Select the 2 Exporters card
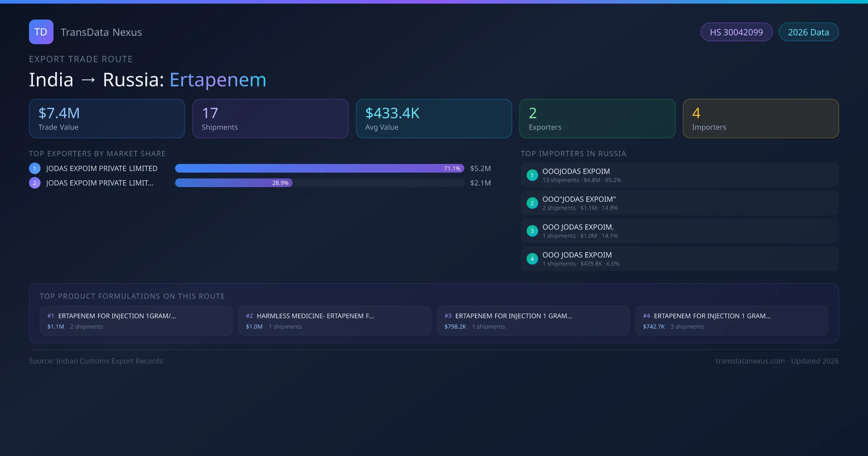The width and height of the screenshot is (868, 456). 597,119
